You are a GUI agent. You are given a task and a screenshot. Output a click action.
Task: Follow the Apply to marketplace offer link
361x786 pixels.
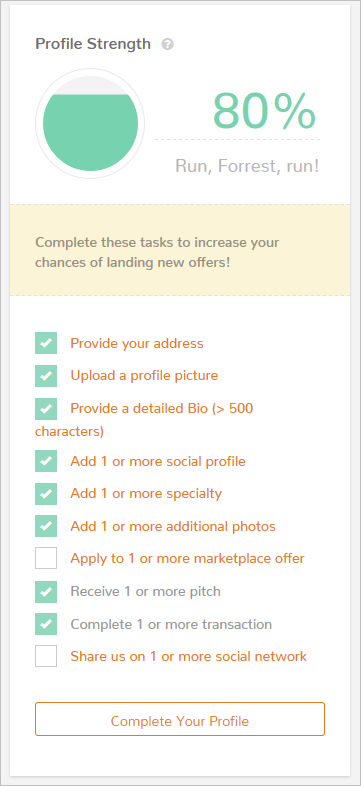pyautogui.click(x=188, y=558)
